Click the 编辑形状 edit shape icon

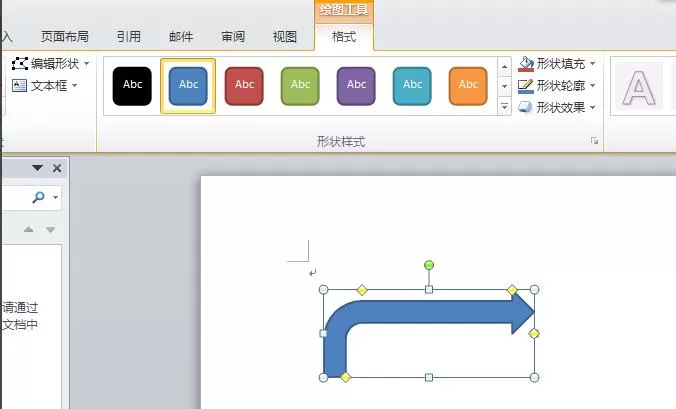(x=20, y=64)
